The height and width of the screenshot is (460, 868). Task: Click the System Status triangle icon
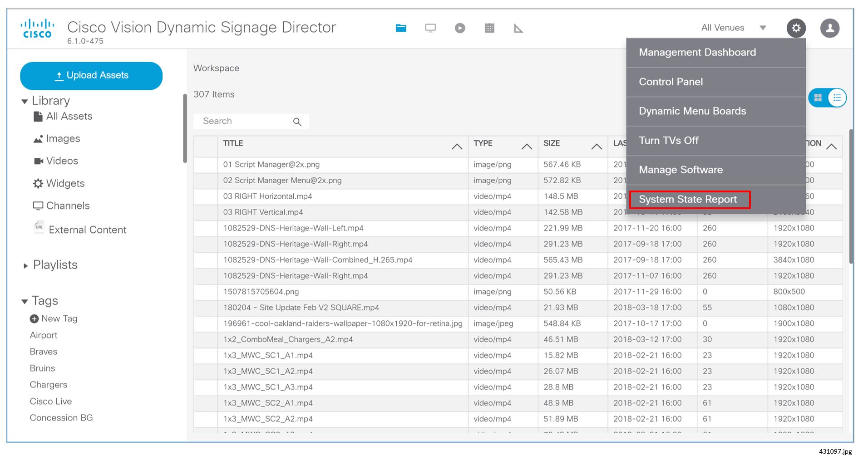[518, 28]
